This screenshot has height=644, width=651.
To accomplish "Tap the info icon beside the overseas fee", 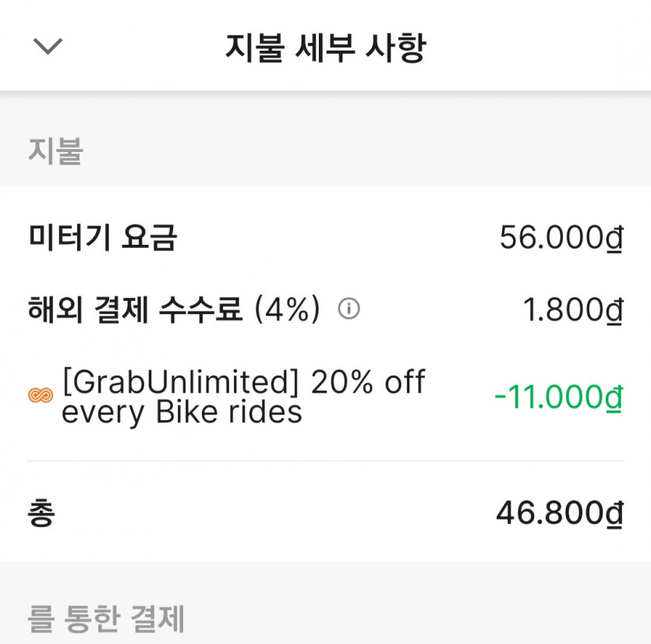I will 348,310.
